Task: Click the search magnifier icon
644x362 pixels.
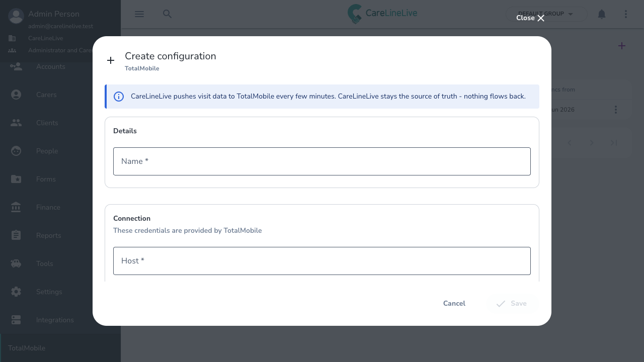Action: point(168,14)
